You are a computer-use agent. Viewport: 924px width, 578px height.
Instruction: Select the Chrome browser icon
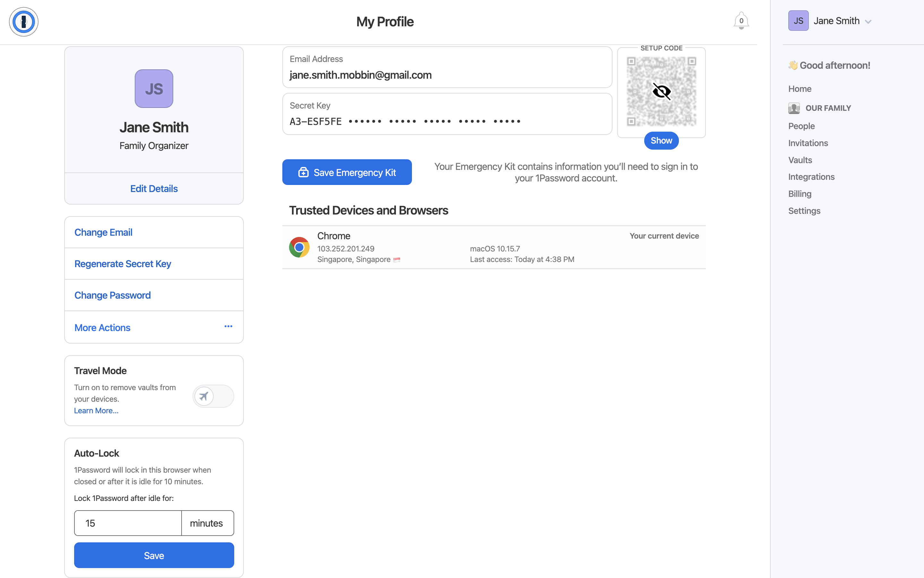point(299,247)
